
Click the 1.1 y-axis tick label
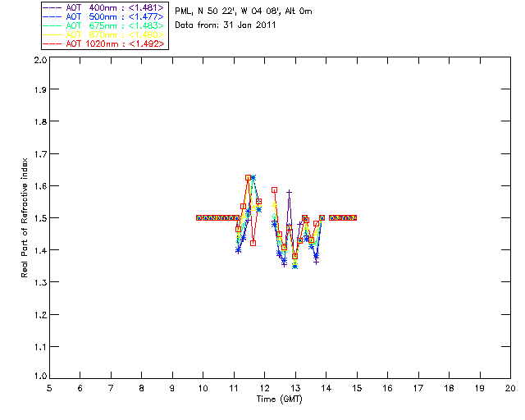[40, 347]
